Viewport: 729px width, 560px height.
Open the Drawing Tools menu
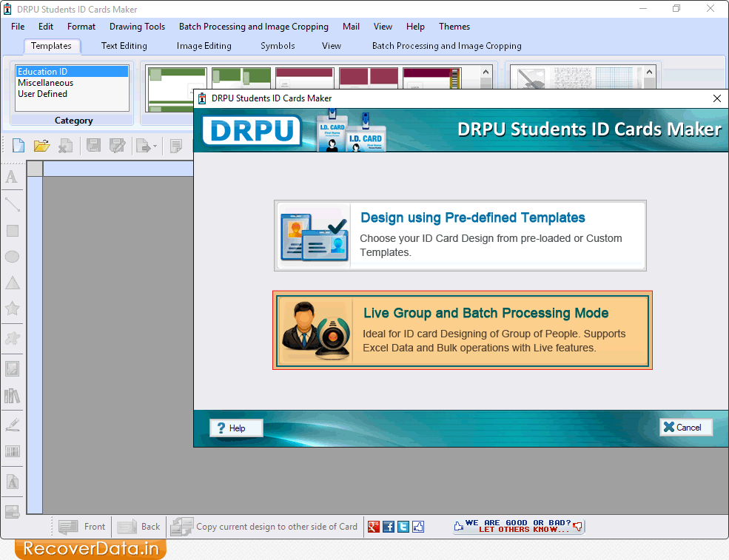click(x=137, y=27)
